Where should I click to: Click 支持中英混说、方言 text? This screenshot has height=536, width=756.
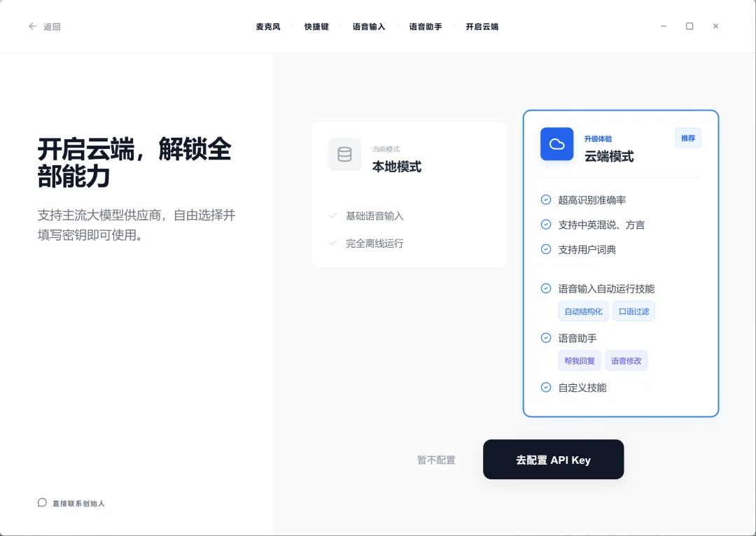pyautogui.click(x=601, y=225)
